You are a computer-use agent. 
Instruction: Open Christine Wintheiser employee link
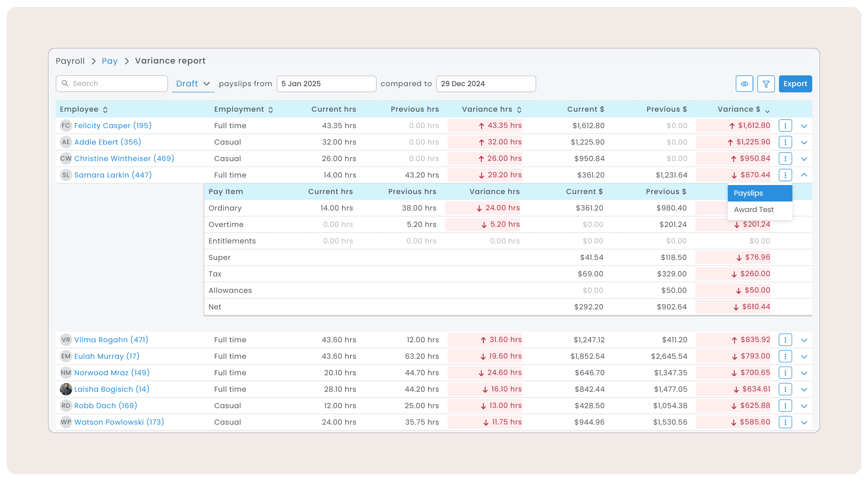click(124, 158)
